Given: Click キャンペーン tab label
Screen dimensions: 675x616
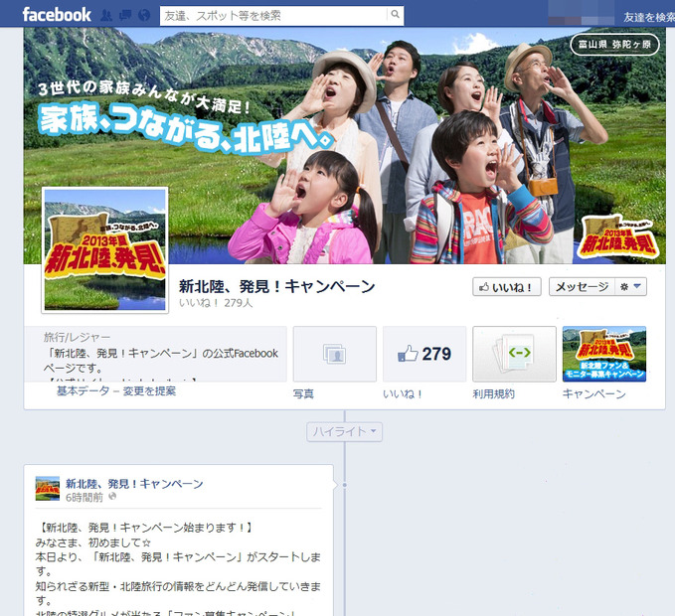Looking at the screenshot, I should (x=594, y=394).
